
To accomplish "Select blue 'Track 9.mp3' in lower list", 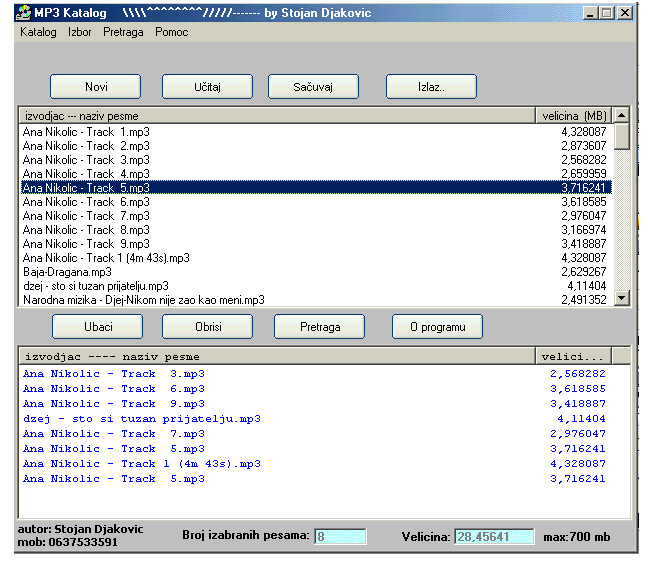I will coord(314,403).
